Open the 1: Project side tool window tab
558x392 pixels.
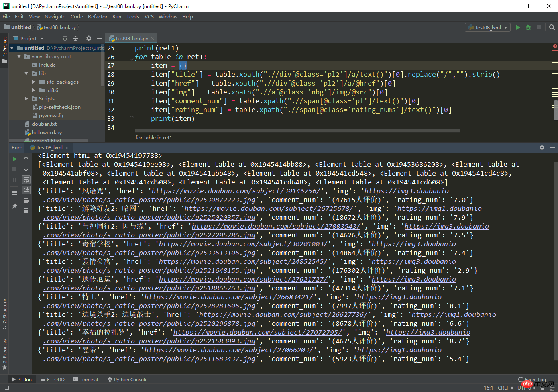pyautogui.click(x=4, y=50)
